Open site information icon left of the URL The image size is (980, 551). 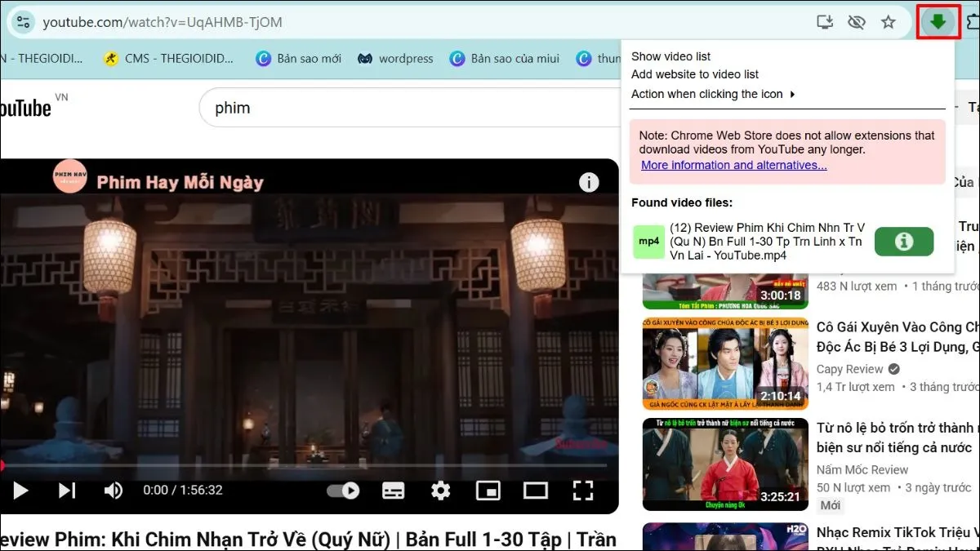click(x=23, y=22)
